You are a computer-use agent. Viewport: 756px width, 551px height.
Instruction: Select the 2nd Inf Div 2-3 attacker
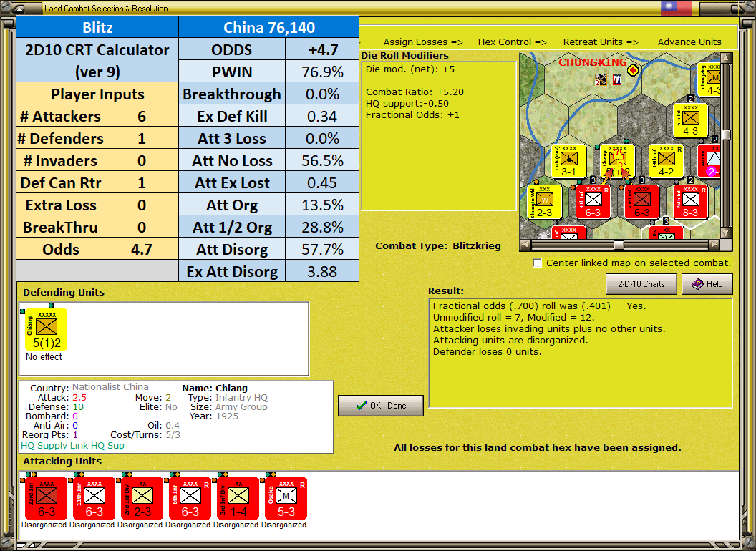142,498
